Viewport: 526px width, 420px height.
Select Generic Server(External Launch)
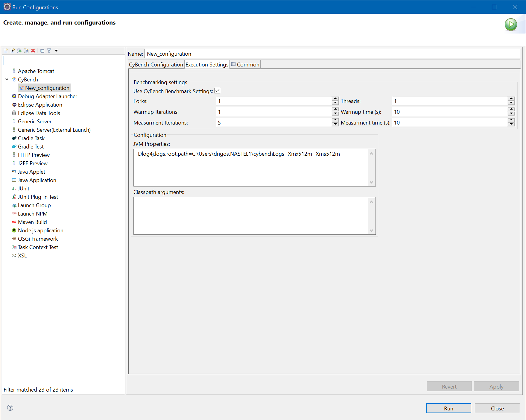click(x=54, y=130)
